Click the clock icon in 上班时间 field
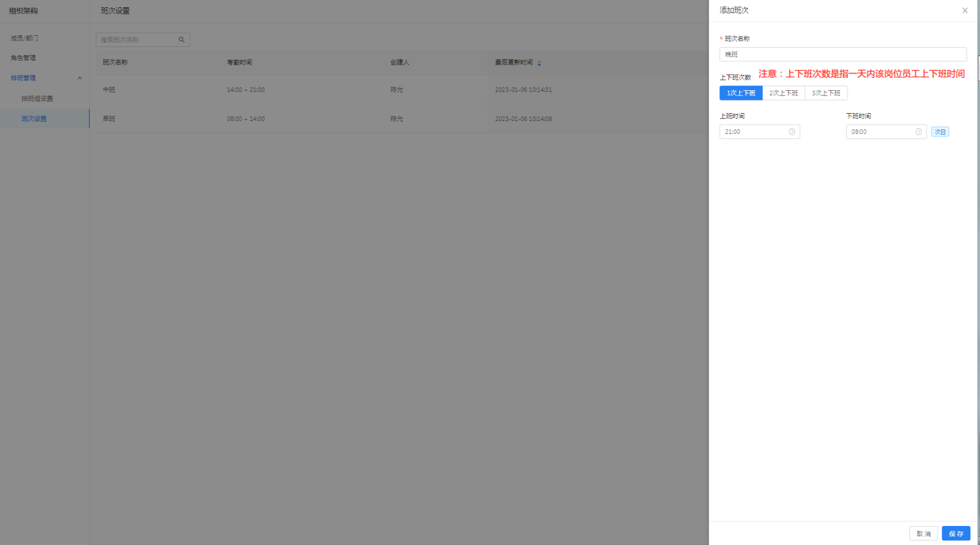 coord(792,132)
